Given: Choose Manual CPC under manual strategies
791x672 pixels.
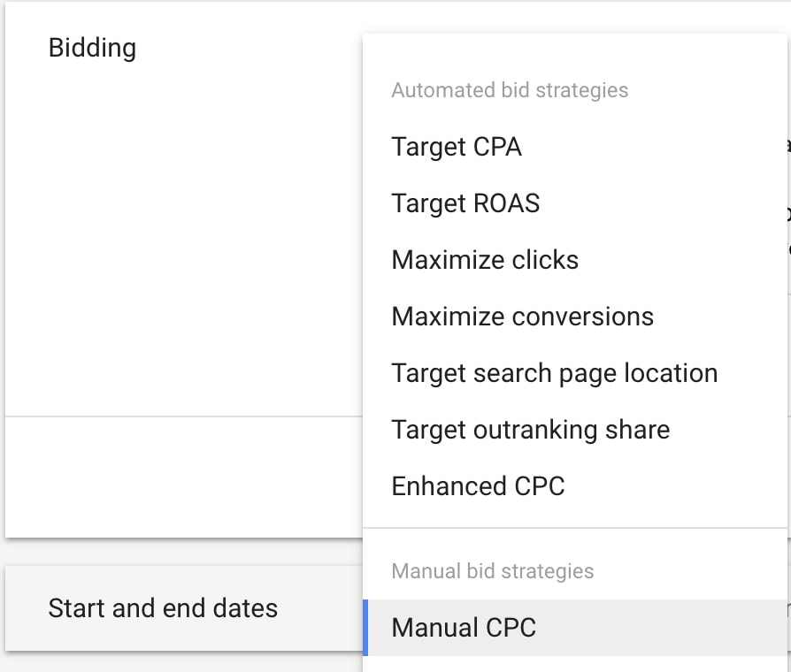Looking at the screenshot, I should pyautogui.click(x=464, y=627).
